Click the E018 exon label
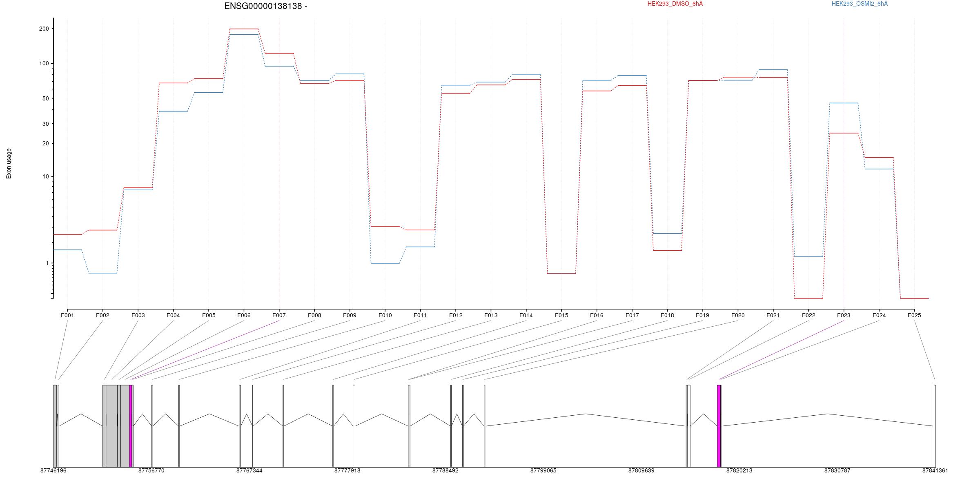The height and width of the screenshot is (490, 980). [667, 315]
